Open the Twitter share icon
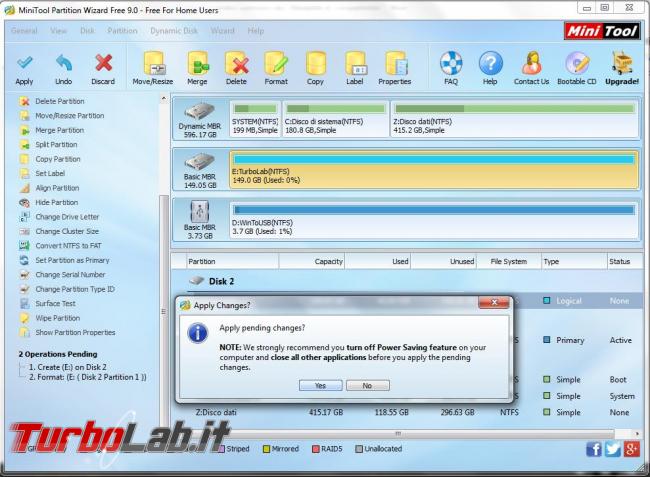The width and height of the screenshot is (650, 477). [x=613, y=449]
